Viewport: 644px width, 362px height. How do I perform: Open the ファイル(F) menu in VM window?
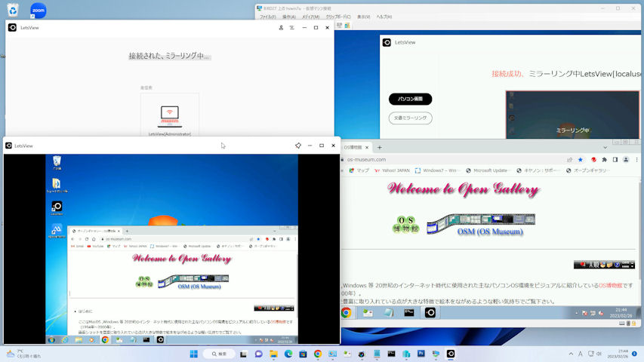268,17
